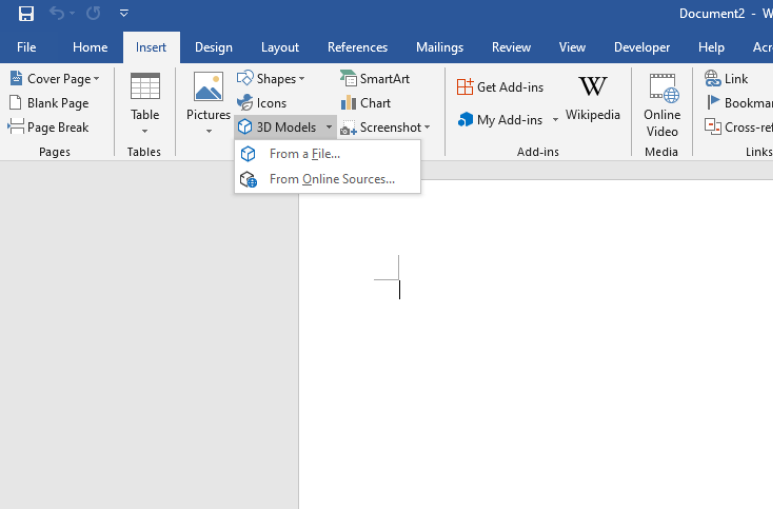Collapse the 3D Models dropdown arrow
This screenshot has height=509, width=773.
coord(329,127)
